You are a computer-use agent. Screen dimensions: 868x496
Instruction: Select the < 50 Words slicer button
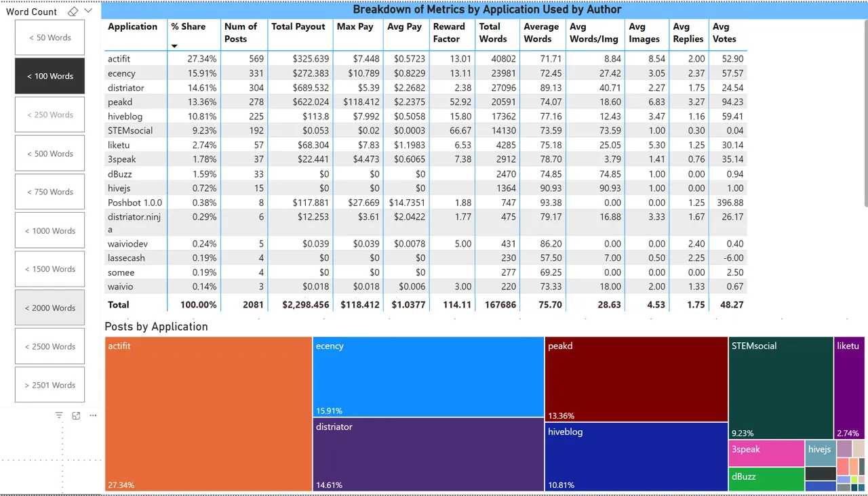pos(50,37)
